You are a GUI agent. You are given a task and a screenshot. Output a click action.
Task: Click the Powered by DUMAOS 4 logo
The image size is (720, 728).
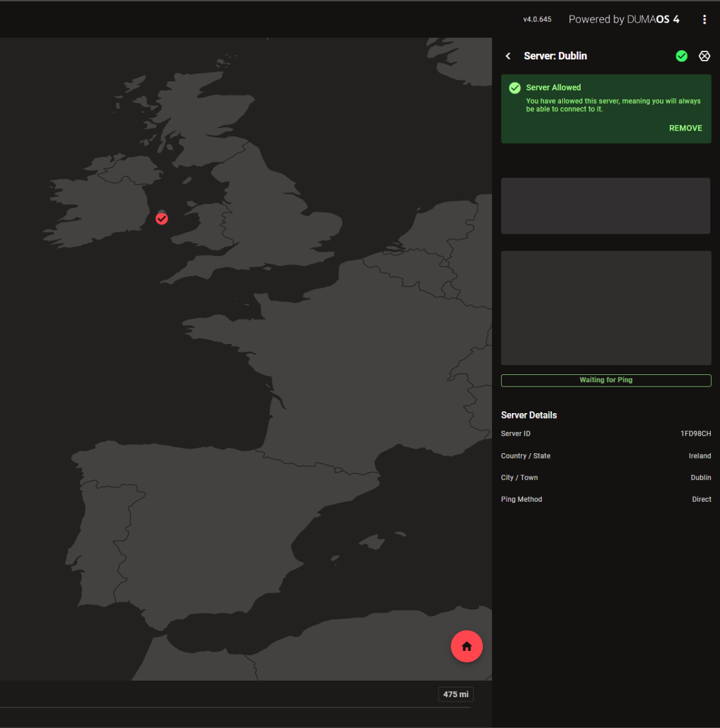[x=624, y=19]
